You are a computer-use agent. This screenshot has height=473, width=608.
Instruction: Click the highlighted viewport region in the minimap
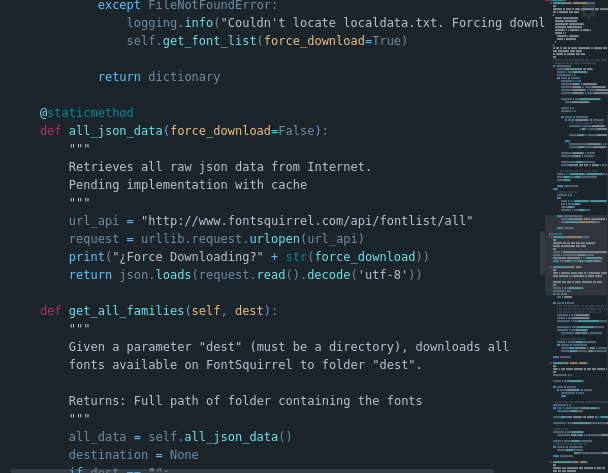point(576,245)
